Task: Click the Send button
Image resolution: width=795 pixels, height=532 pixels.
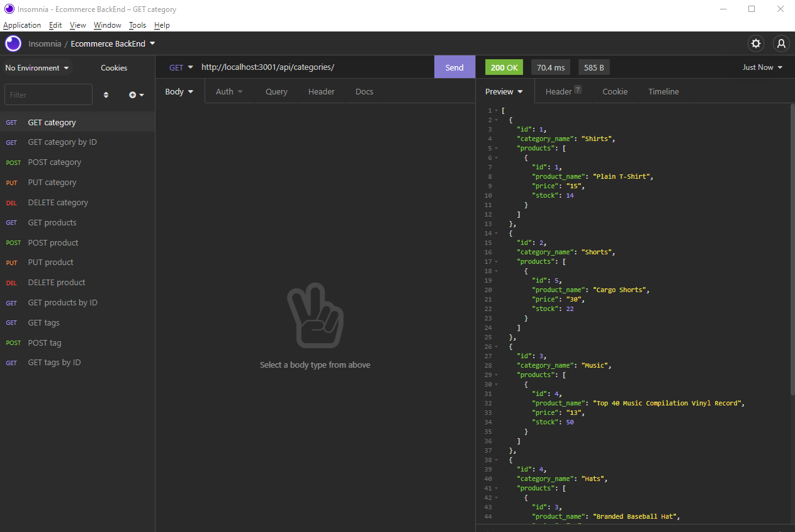Action: 454,67
